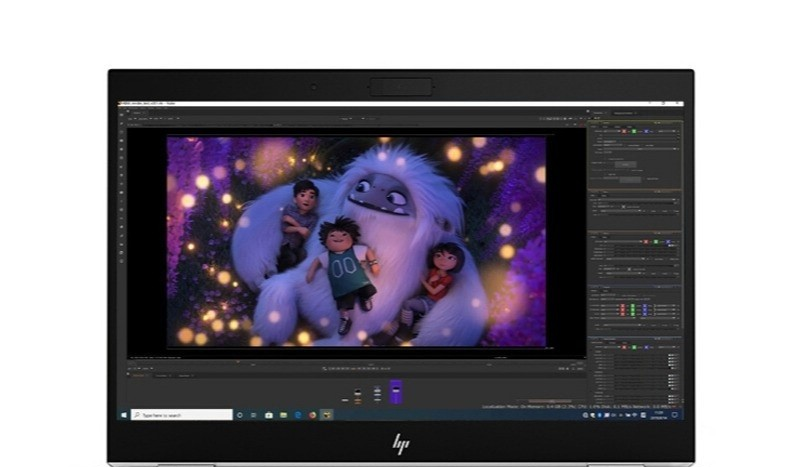Toggle red channel in top properties panel
This screenshot has height=467, width=798.
click(x=624, y=131)
